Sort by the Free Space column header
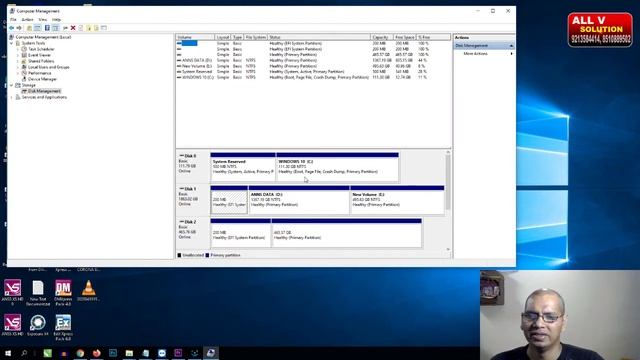The width and height of the screenshot is (640, 360). [x=405, y=37]
